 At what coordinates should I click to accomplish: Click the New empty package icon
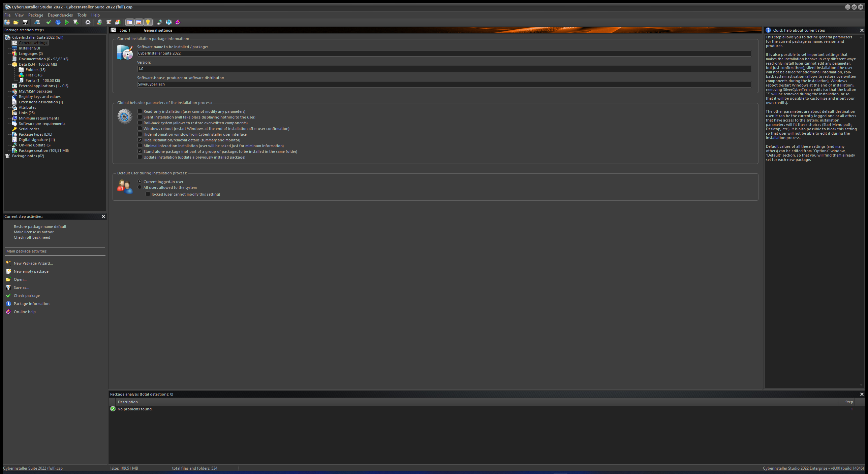coord(8,271)
